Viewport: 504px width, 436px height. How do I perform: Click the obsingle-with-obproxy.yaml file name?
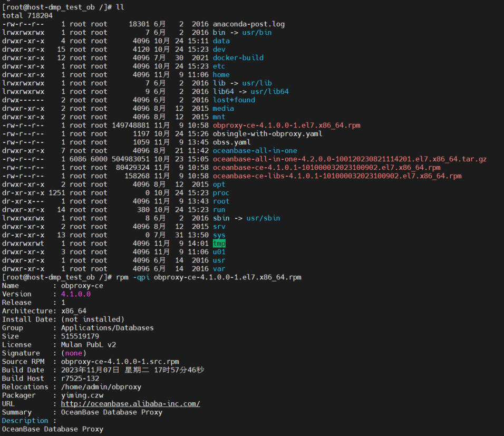[x=267, y=134]
